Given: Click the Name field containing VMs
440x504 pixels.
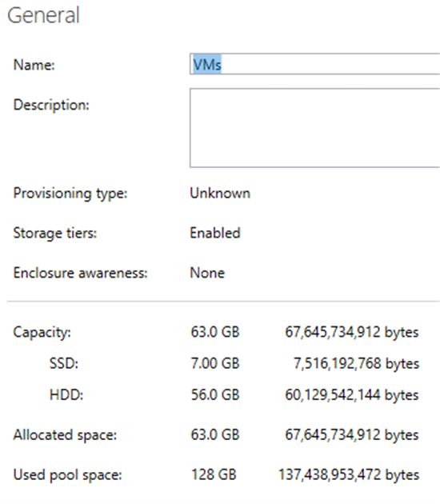Looking at the screenshot, I should pyautogui.click(x=315, y=64).
